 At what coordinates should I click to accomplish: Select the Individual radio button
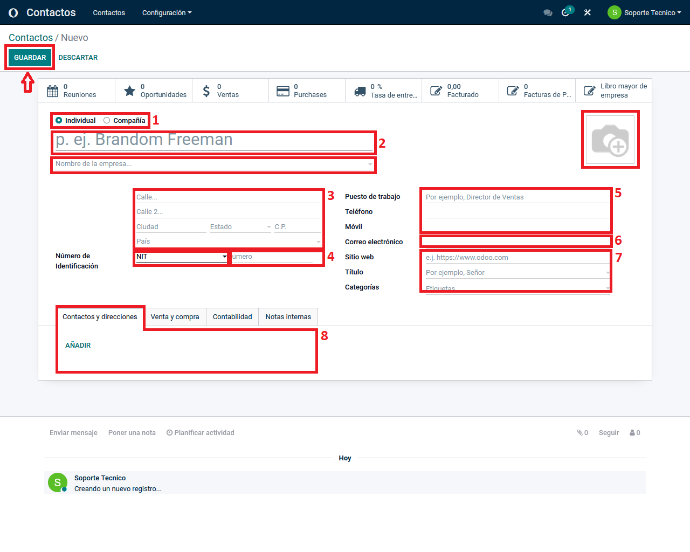tap(59, 120)
